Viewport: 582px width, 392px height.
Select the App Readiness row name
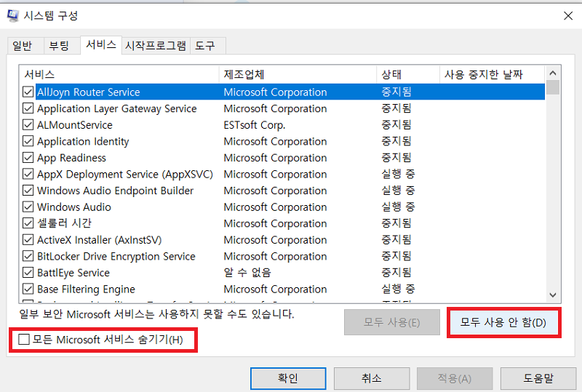point(71,158)
